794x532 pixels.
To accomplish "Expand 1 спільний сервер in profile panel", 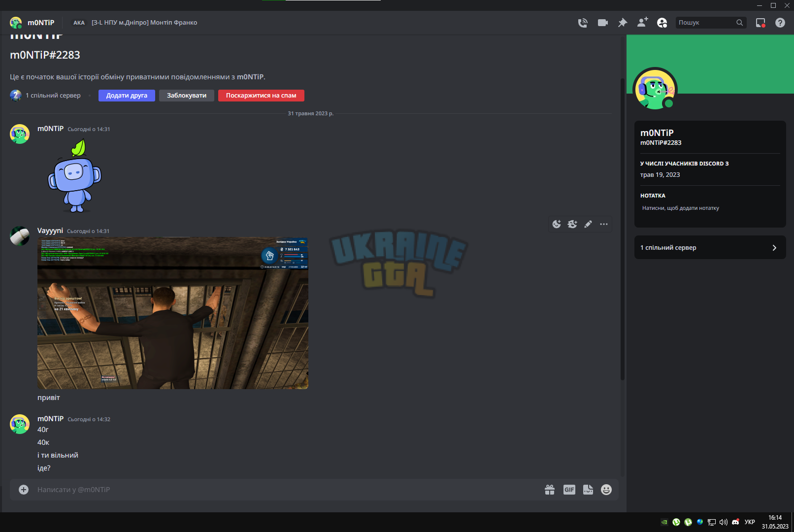I will 710,248.
